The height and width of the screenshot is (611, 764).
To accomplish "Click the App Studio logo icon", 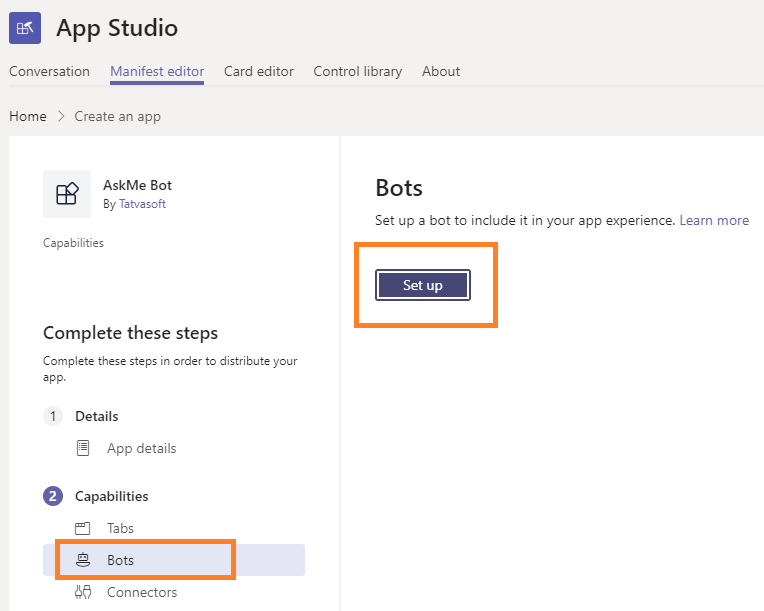I will pyautogui.click(x=25, y=28).
